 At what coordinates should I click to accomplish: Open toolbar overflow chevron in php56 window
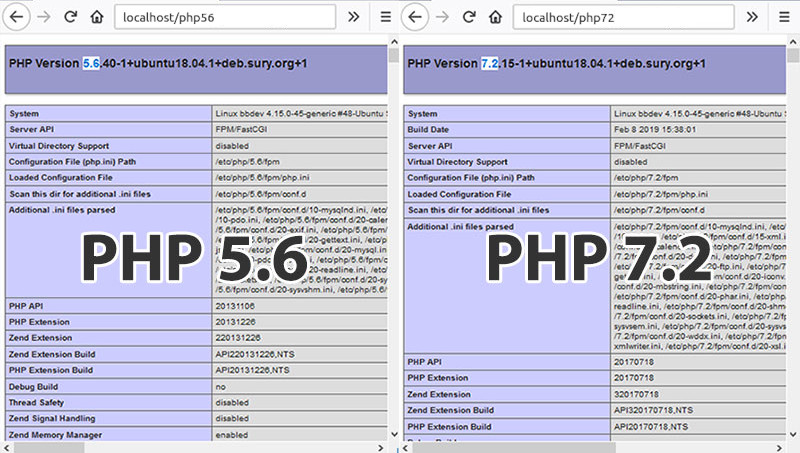click(353, 17)
